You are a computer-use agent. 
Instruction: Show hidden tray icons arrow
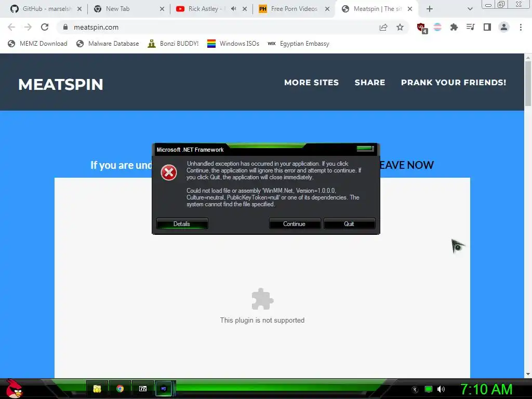pos(415,390)
